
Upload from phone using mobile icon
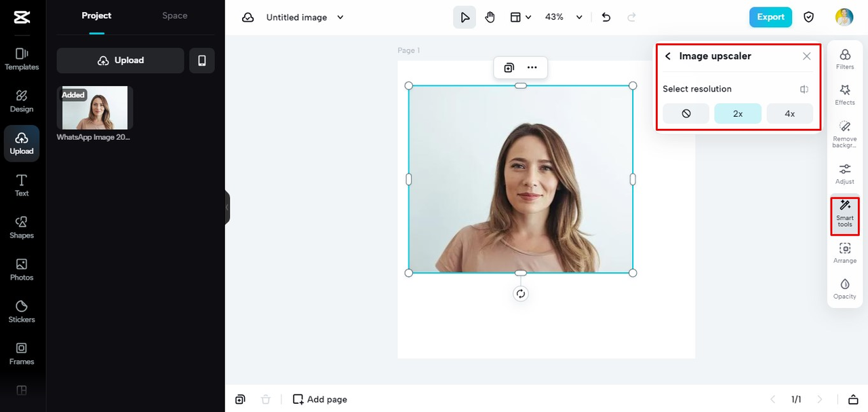202,60
